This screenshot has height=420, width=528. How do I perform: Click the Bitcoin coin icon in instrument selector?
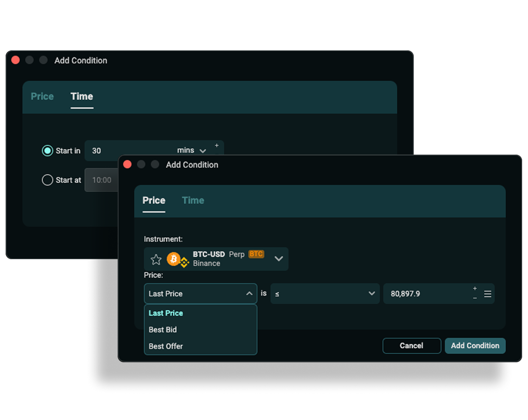pyautogui.click(x=173, y=259)
